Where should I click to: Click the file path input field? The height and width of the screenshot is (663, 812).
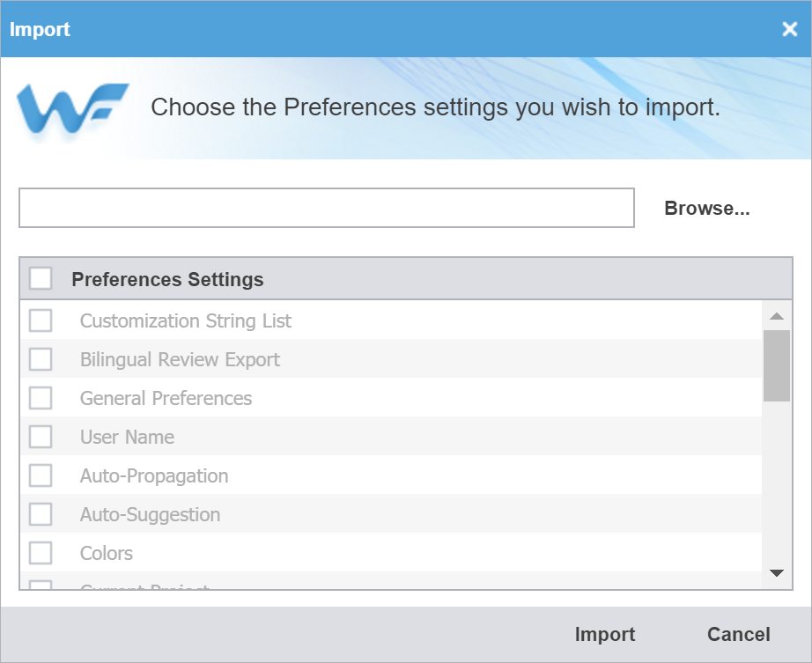pos(327,208)
